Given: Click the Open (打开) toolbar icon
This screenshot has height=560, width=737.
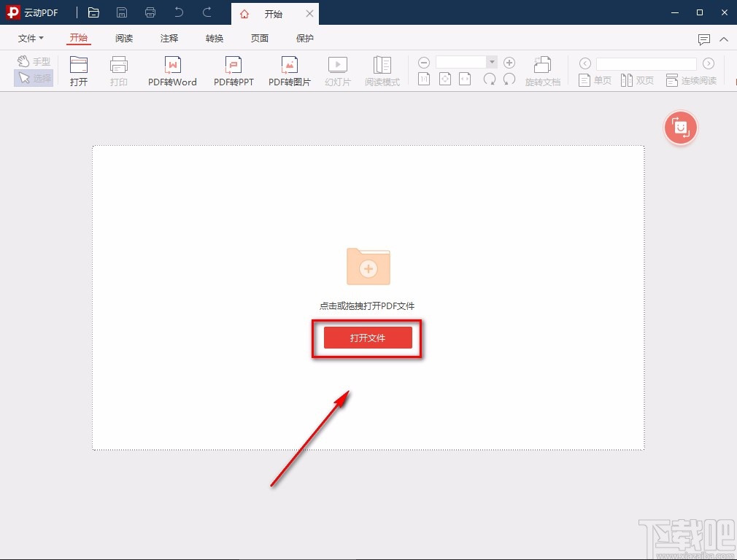Looking at the screenshot, I should [79, 71].
